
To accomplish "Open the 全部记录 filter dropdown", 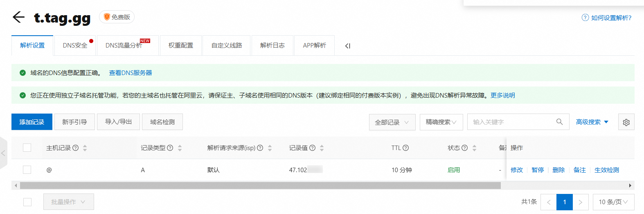I will click(x=392, y=122).
